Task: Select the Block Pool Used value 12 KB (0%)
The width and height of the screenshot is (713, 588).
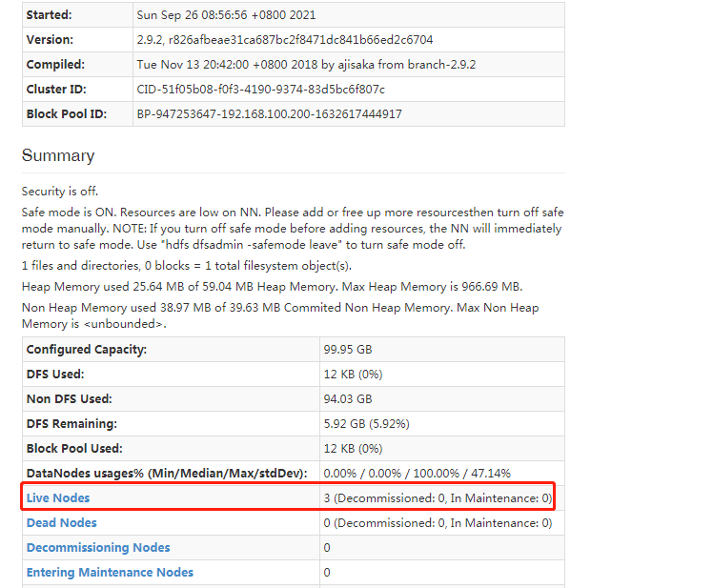Action: tap(353, 449)
